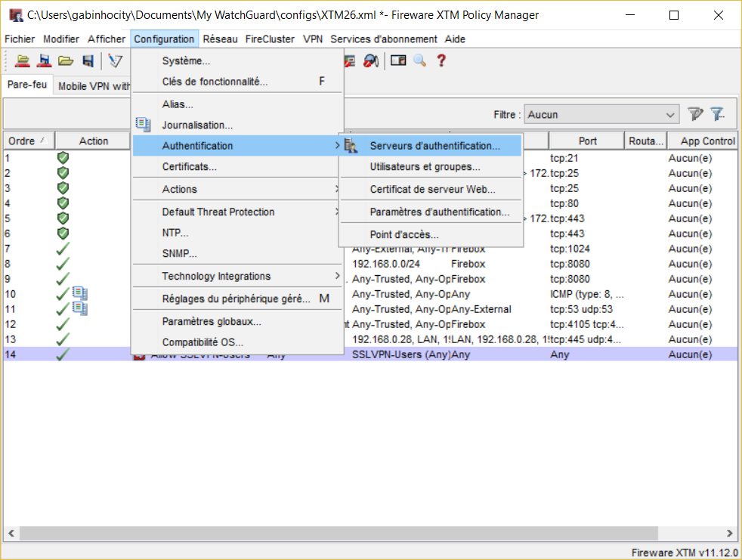This screenshot has height=560, width=742.
Task: Expand the Technology Integrations submenu
Action: coord(237,277)
